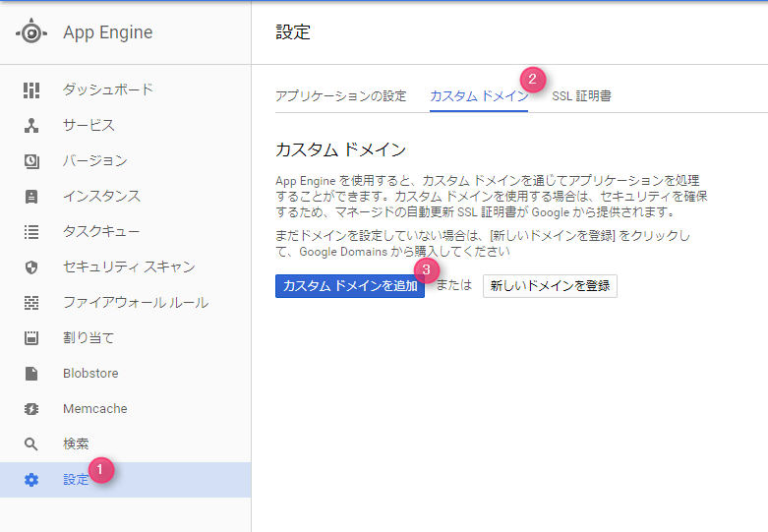The image size is (768, 532).
Task: Open サービス in the sidebar
Action: (x=126, y=126)
